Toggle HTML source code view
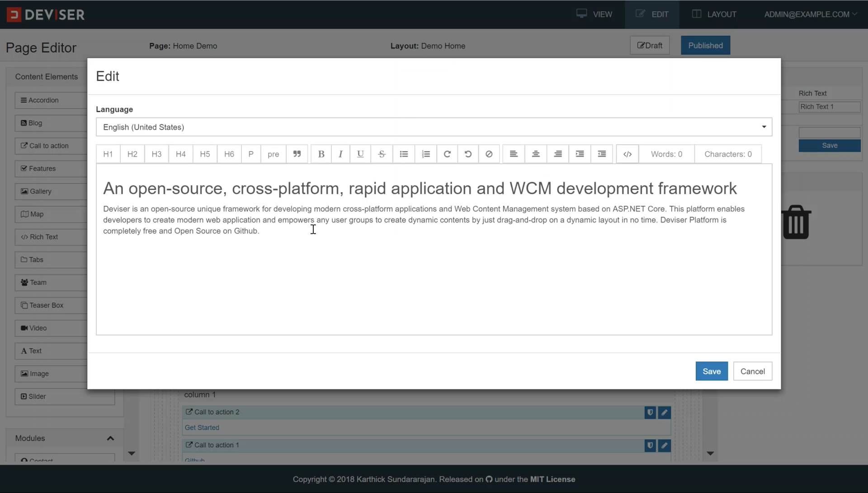Image resolution: width=868 pixels, height=493 pixels. (627, 154)
